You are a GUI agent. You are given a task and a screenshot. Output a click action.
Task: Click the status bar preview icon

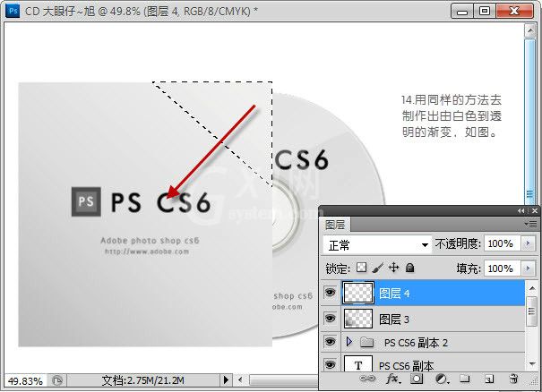57,380
